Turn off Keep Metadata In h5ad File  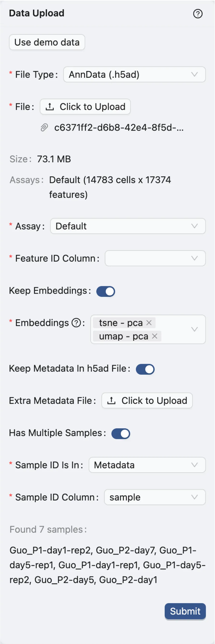(145, 369)
